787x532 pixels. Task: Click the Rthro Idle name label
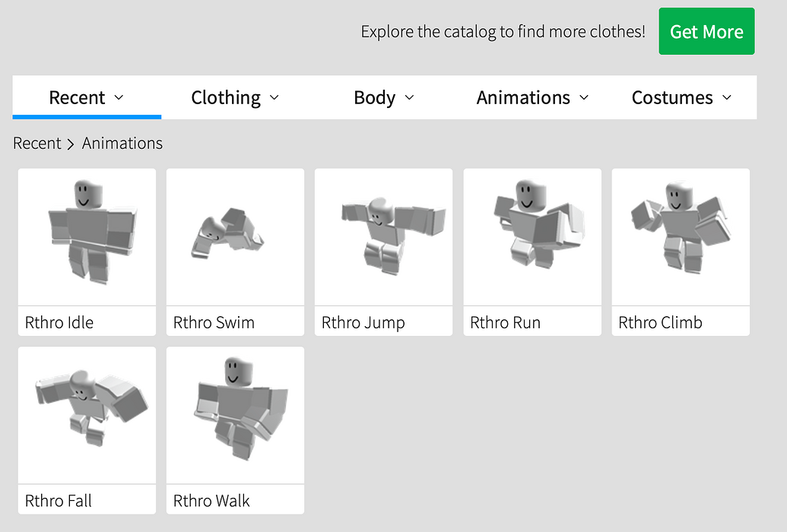59,322
